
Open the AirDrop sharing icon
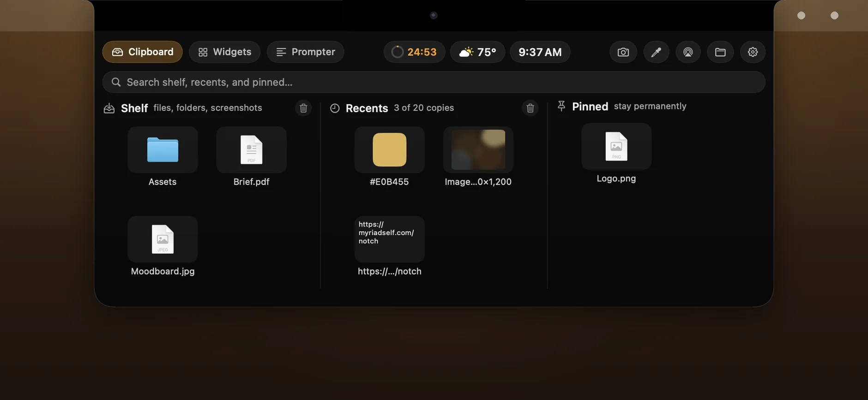tap(688, 52)
